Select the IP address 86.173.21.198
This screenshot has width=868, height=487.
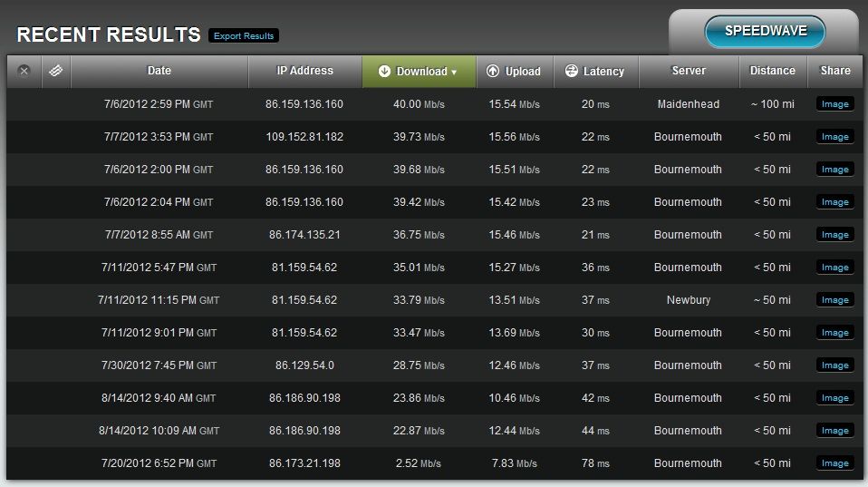click(x=304, y=463)
